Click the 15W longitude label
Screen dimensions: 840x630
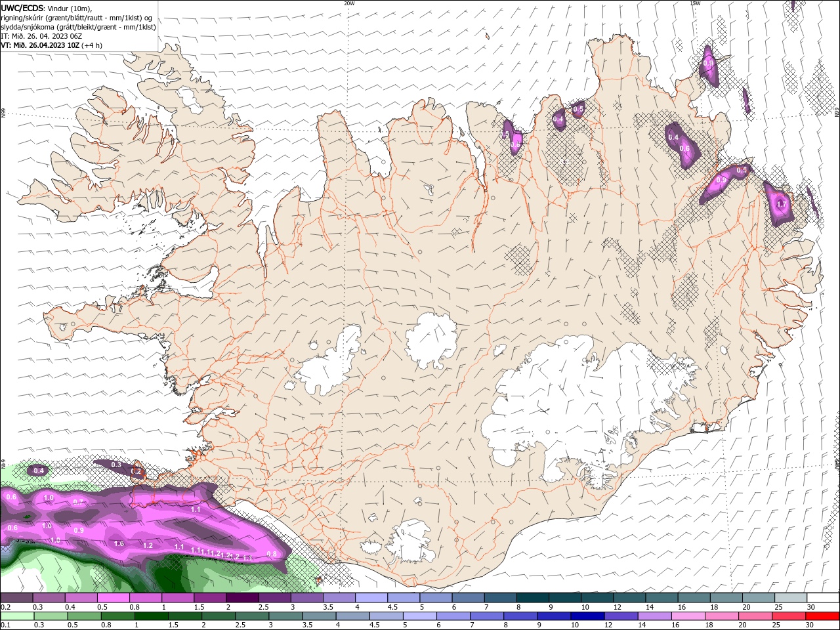point(695,3)
